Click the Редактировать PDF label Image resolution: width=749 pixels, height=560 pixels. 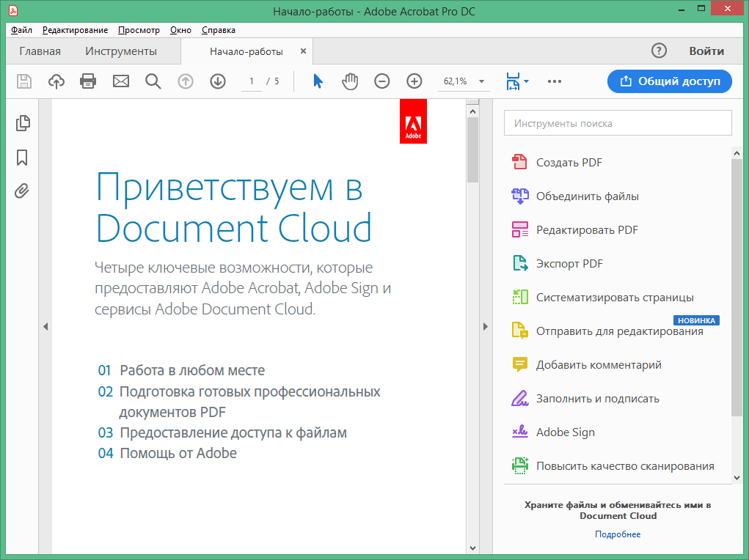tap(587, 229)
